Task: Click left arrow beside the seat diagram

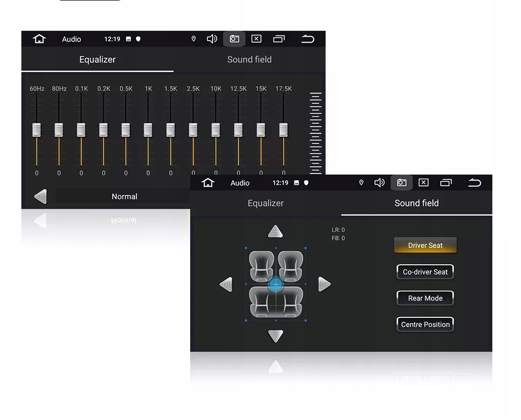Action: point(226,284)
